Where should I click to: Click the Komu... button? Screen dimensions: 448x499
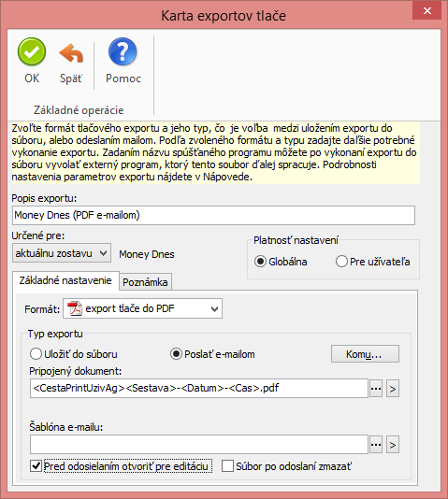(x=365, y=354)
